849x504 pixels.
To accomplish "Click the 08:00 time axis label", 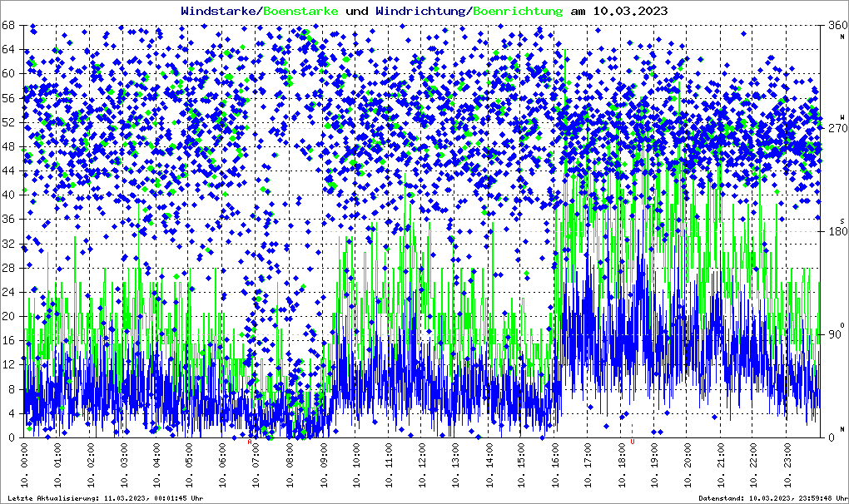I will 289,465.
